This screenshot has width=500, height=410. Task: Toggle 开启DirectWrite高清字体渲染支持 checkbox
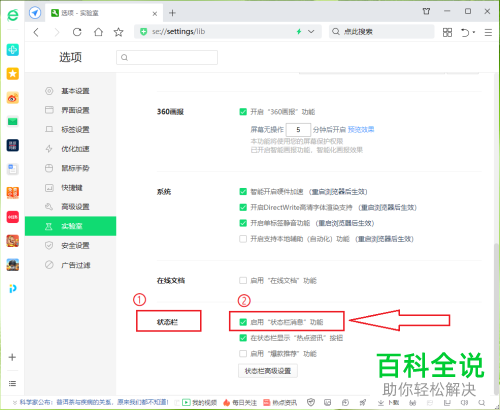[x=243, y=207]
